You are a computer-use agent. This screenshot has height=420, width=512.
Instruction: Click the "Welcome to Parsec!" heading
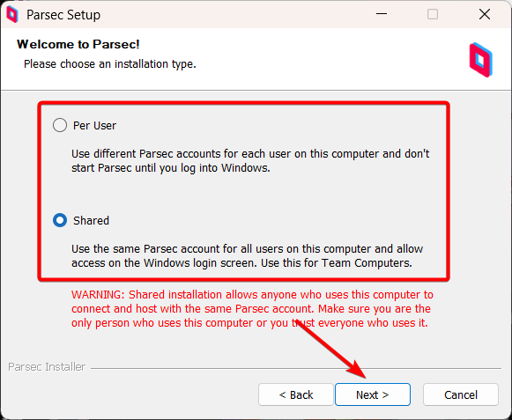pyautogui.click(x=78, y=44)
